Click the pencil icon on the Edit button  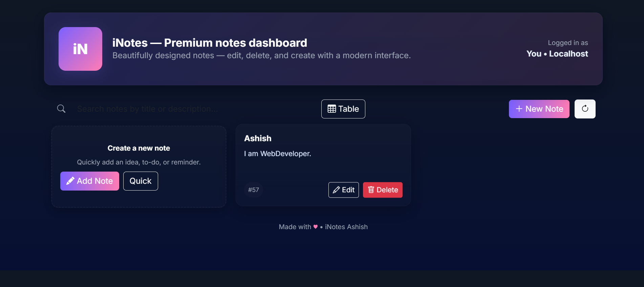tap(337, 190)
